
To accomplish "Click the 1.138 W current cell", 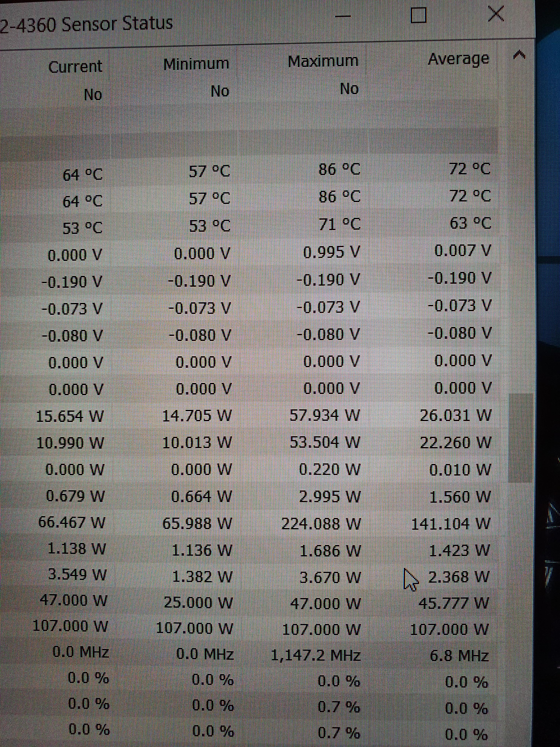I will click(77, 548).
